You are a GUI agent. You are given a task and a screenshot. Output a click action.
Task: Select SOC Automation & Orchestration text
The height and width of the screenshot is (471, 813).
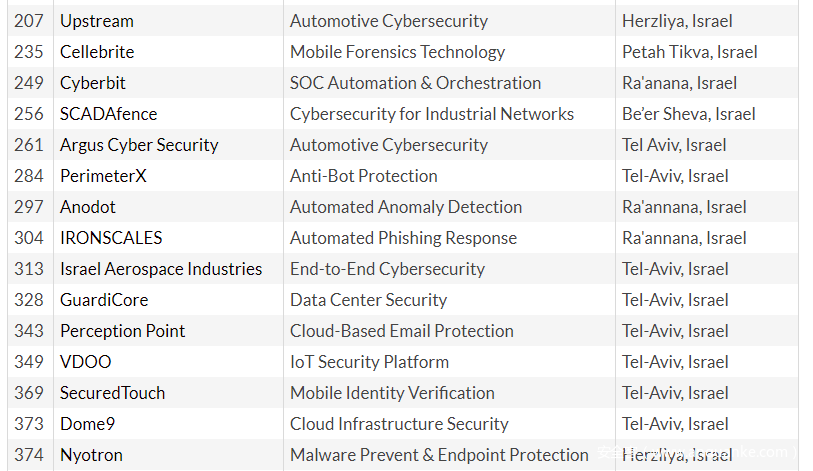(415, 83)
